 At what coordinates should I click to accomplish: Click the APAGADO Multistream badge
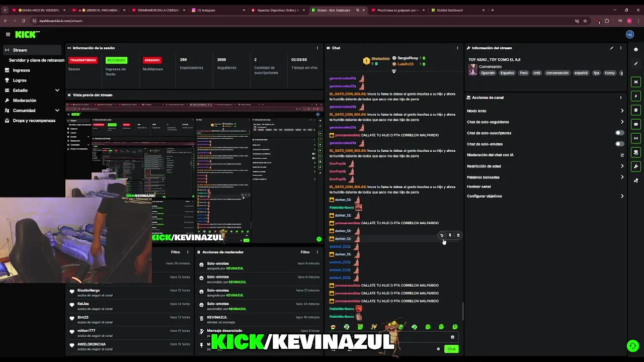click(152, 60)
